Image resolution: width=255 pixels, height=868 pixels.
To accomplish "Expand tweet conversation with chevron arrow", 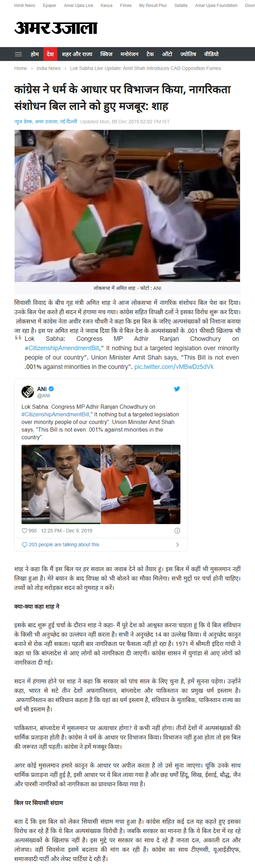I will coord(177,544).
